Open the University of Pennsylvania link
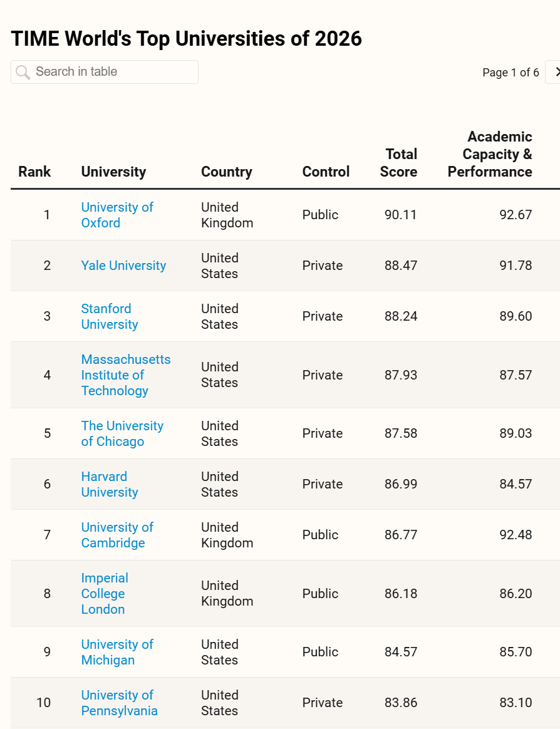This screenshot has width=560, height=729. [119, 703]
